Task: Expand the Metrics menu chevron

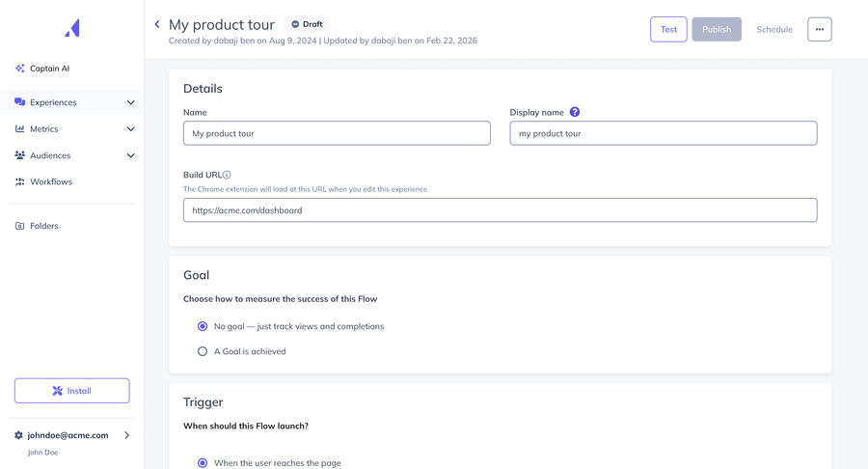Action: tap(130, 129)
